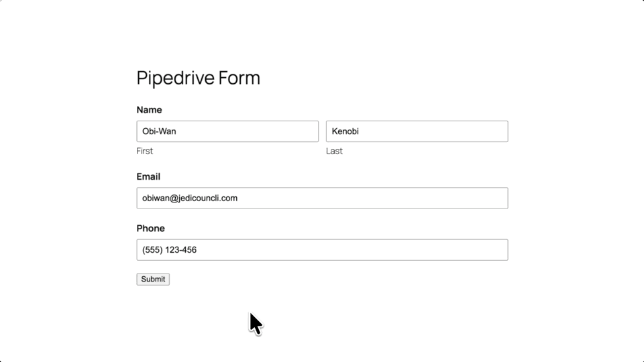Viewport: 644px width, 362px height.
Task: Click the 'Name' field label
Action: click(149, 110)
